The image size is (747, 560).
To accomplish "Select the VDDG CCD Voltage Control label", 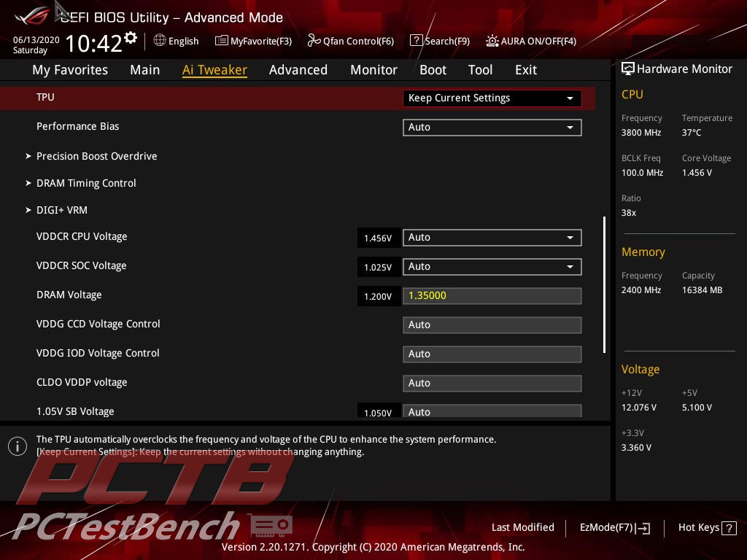I will point(98,324).
